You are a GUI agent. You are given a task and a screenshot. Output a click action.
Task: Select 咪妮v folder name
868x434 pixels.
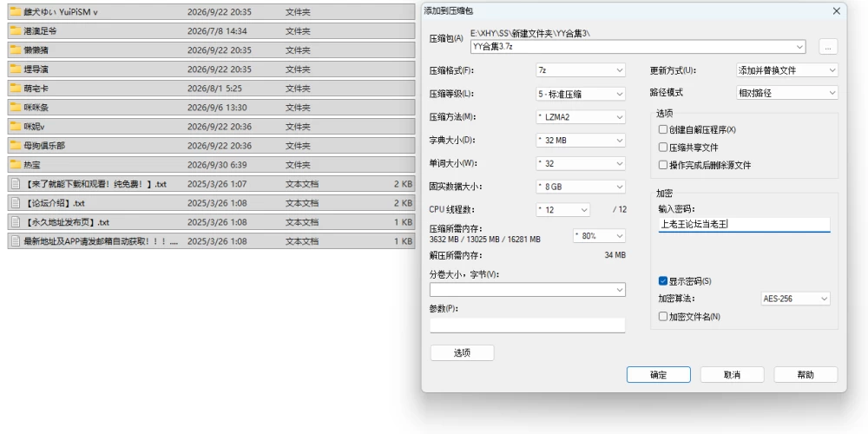click(35, 126)
